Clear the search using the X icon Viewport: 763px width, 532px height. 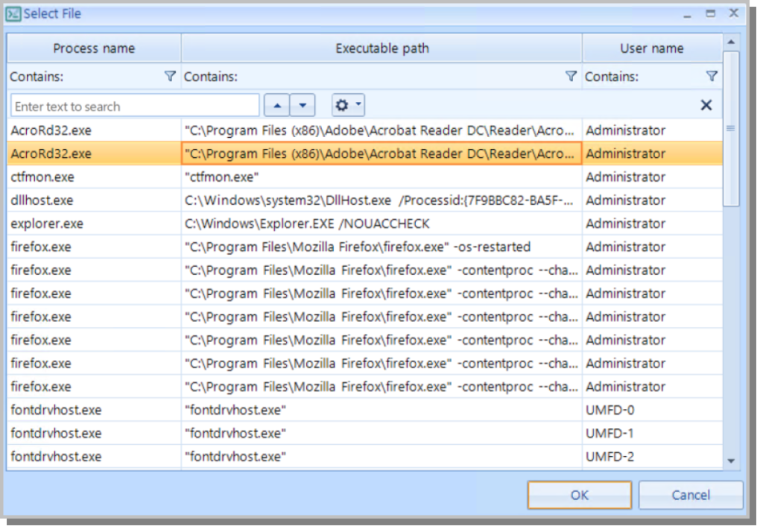click(706, 105)
